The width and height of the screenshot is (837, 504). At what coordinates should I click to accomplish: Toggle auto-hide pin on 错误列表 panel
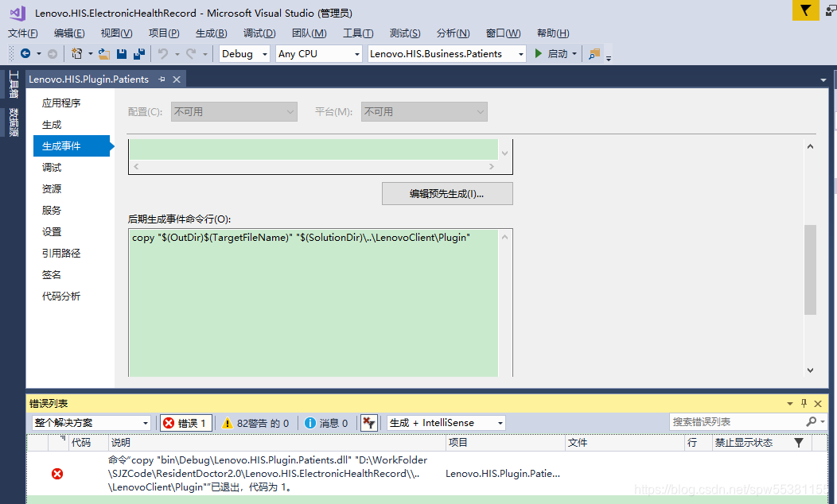coord(804,404)
